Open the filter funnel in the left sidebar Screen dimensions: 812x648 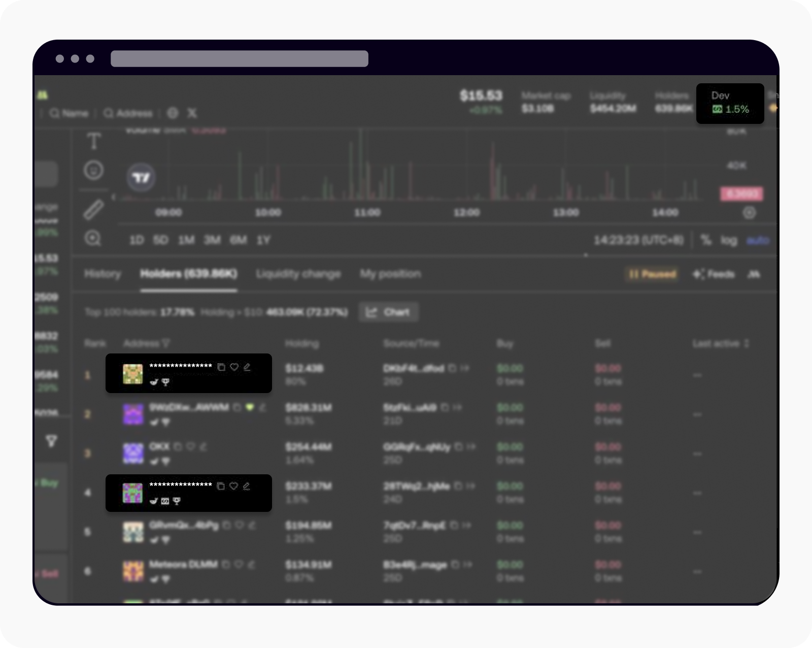point(52,441)
